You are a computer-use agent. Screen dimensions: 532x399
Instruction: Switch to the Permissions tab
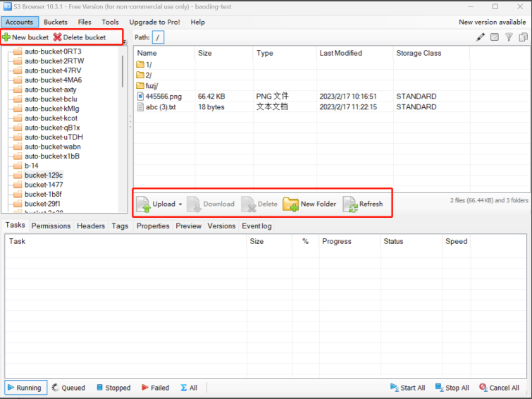coord(51,226)
